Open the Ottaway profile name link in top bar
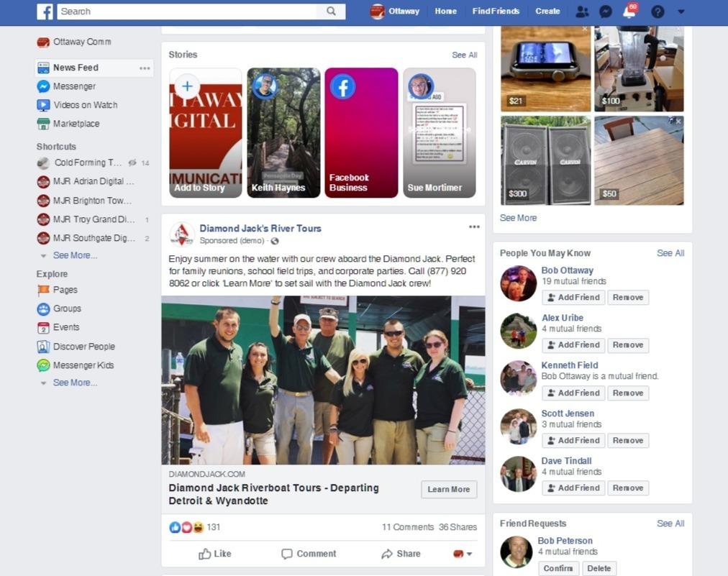This screenshot has height=576, width=728. tap(404, 11)
